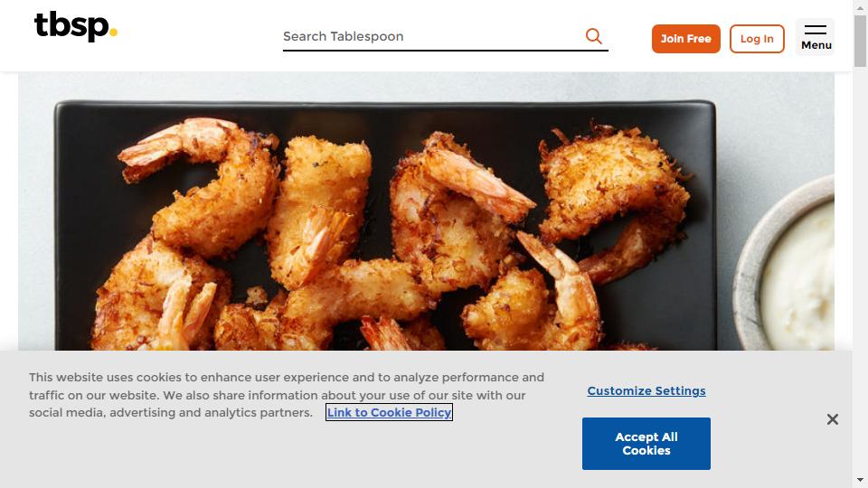Click the vertical scrollbar thumb

860,41
